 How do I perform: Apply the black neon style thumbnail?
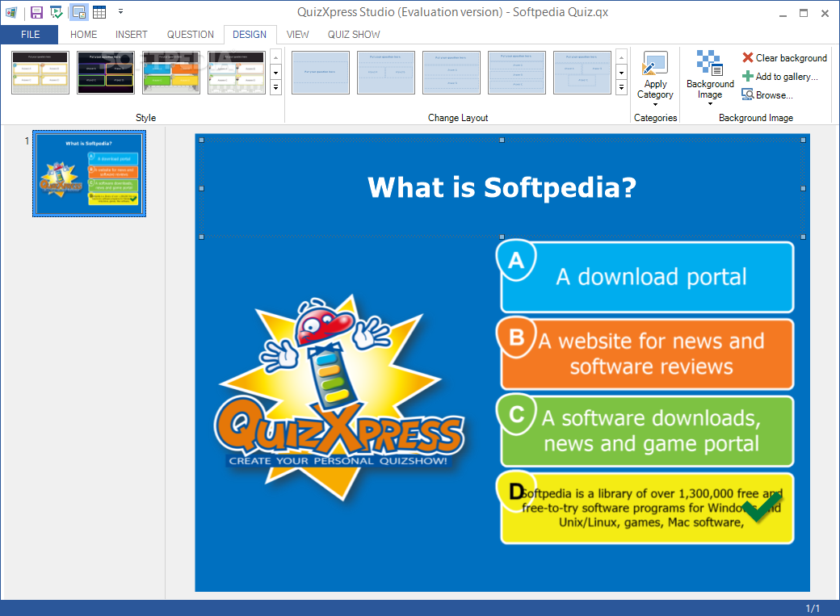point(106,73)
